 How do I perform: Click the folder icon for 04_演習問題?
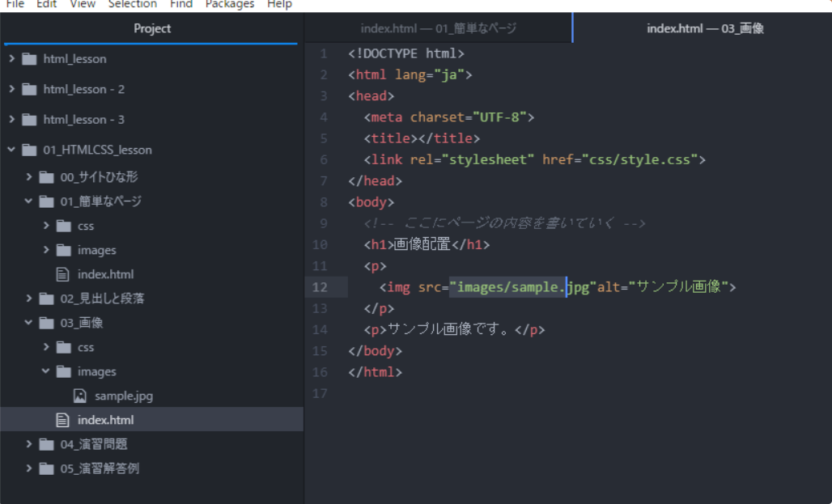pyautogui.click(x=47, y=444)
